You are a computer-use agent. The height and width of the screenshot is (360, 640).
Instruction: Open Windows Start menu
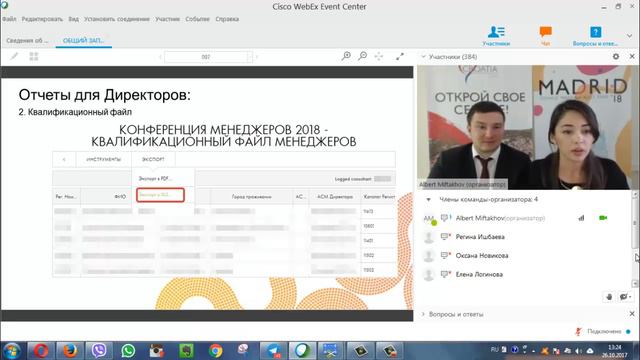[x=11, y=351]
